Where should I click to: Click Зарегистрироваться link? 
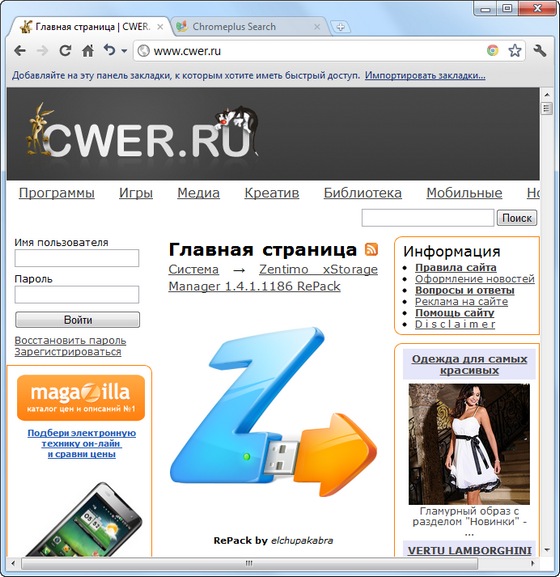68,352
